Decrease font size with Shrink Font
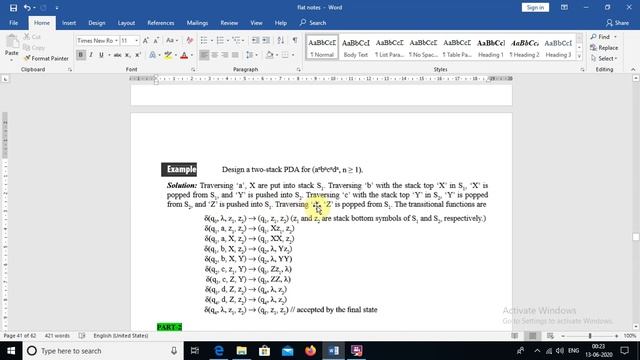The image size is (640, 360). click(x=156, y=40)
